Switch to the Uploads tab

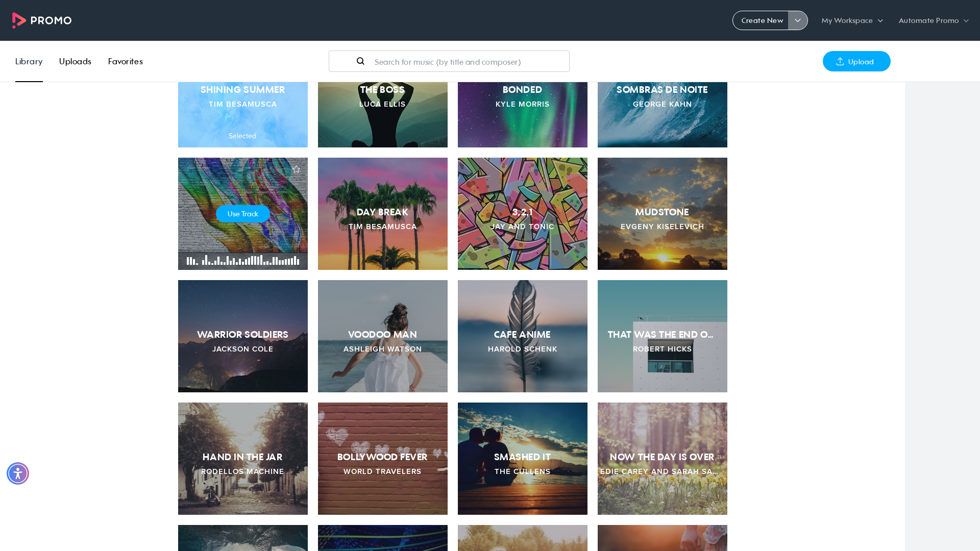point(75,61)
